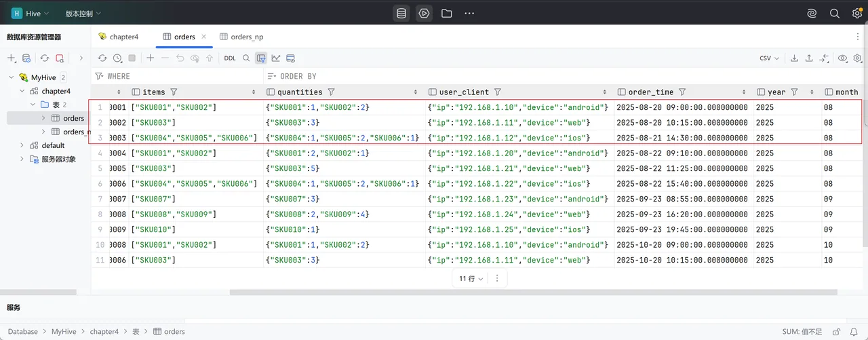868x340 pixels.
Task: Click the stop loading square icon
Action: pos(132,58)
